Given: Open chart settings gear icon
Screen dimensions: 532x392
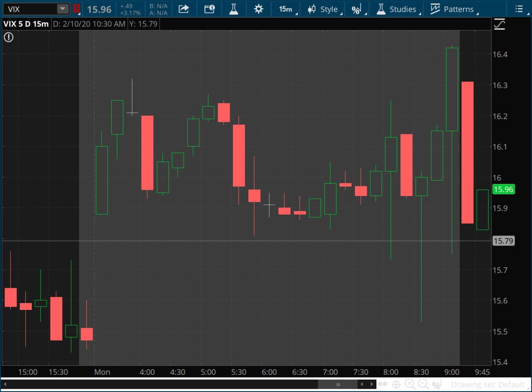Looking at the screenshot, I should coord(258,9).
